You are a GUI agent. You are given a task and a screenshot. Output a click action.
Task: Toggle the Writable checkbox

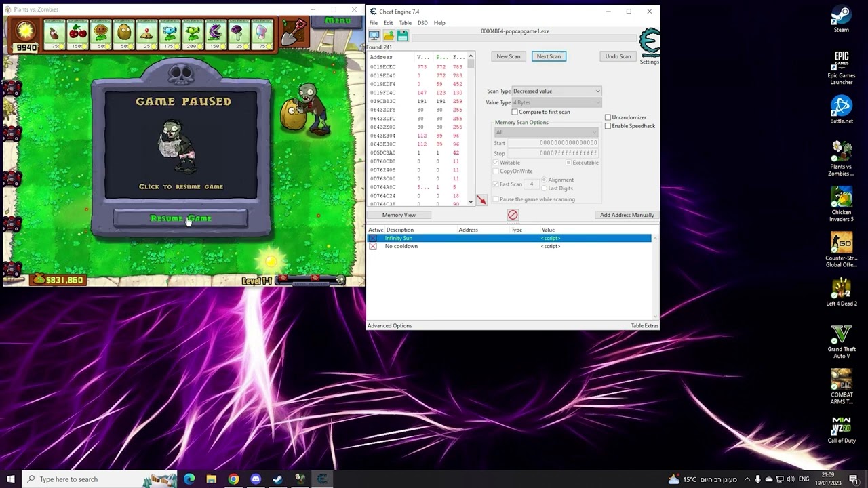coord(496,163)
